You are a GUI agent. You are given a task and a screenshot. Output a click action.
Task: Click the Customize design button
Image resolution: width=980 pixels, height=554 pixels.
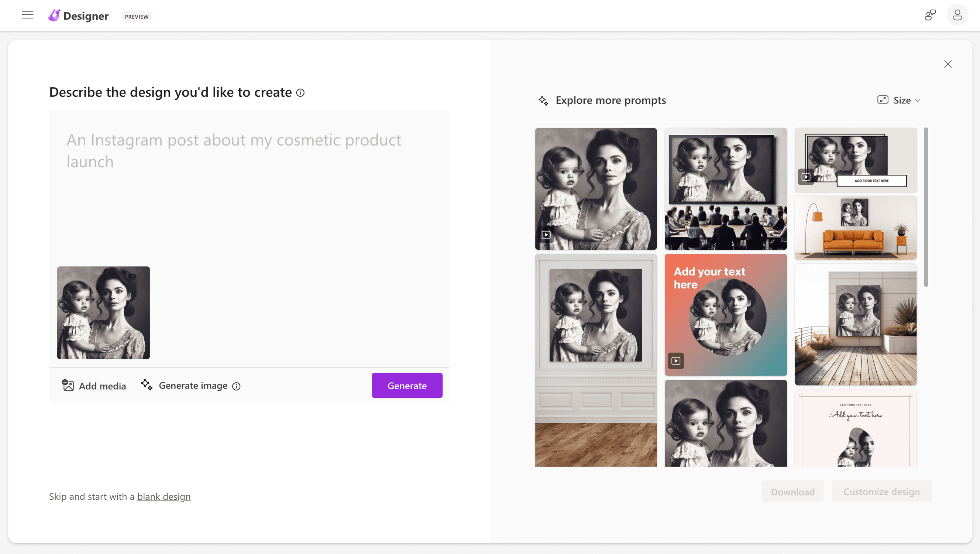point(881,492)
